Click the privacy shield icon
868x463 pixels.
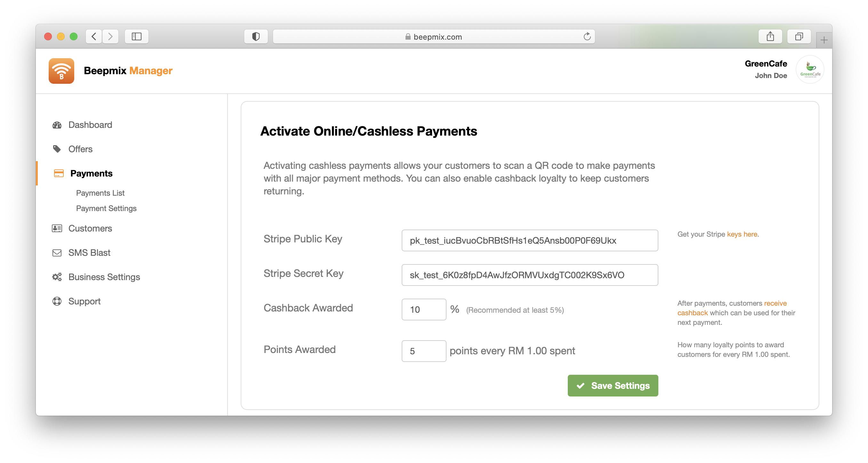click(256, 36)
